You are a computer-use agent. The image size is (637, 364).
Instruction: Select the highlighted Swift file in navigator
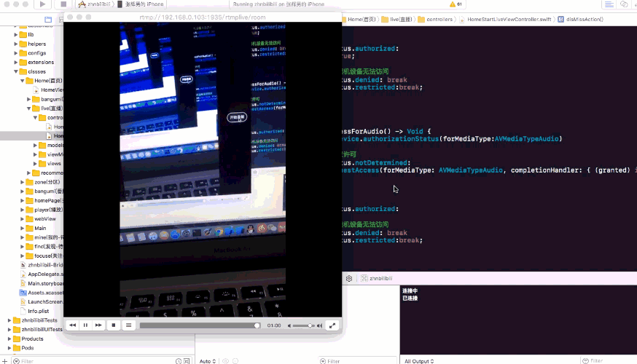[x=31, y=136]
